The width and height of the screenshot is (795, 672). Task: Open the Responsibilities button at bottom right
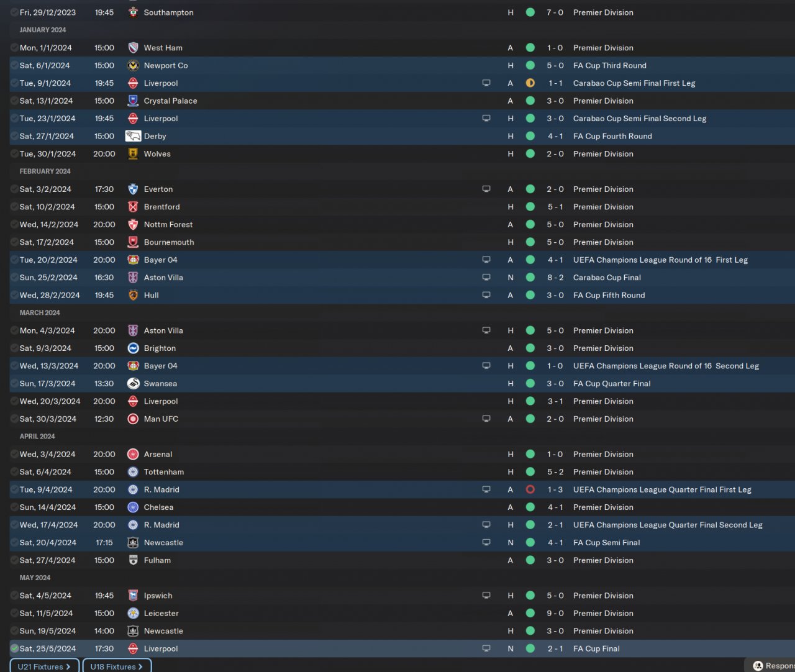(770, 666)
